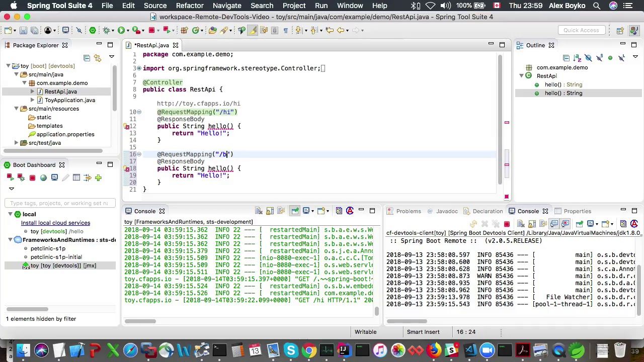Select toy [toy [devtools]] [jmx] entry
The width and height of the screenshot is (644, 362).
[x=63, y=265]
